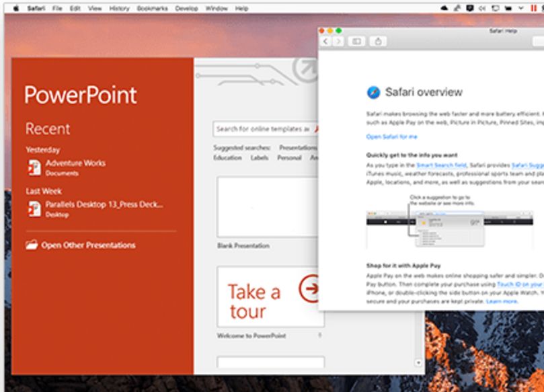Open the Parallels Desktop 13_Press Deck presentation
Screen dimensions: 544x392
coord(104,204)
